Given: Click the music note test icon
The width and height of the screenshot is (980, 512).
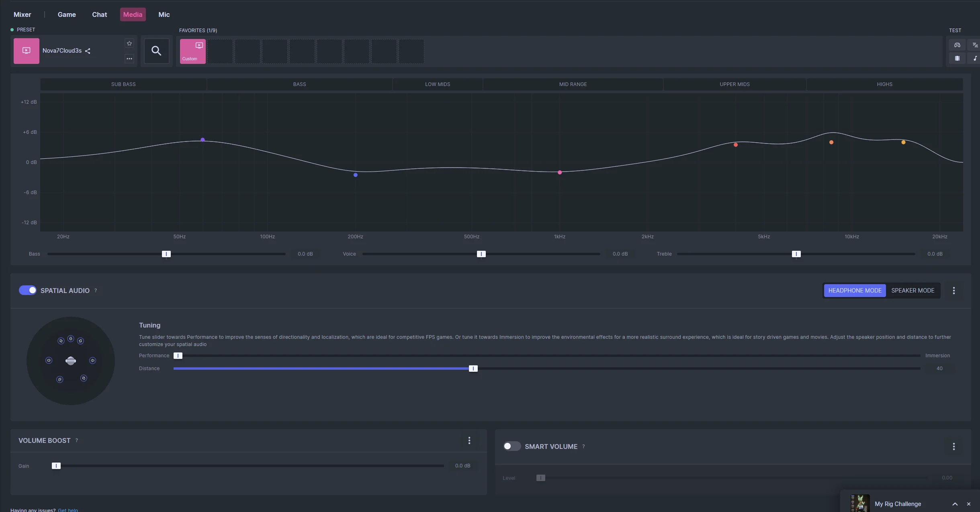Looking at the screenshot, I should pos(975,58).
